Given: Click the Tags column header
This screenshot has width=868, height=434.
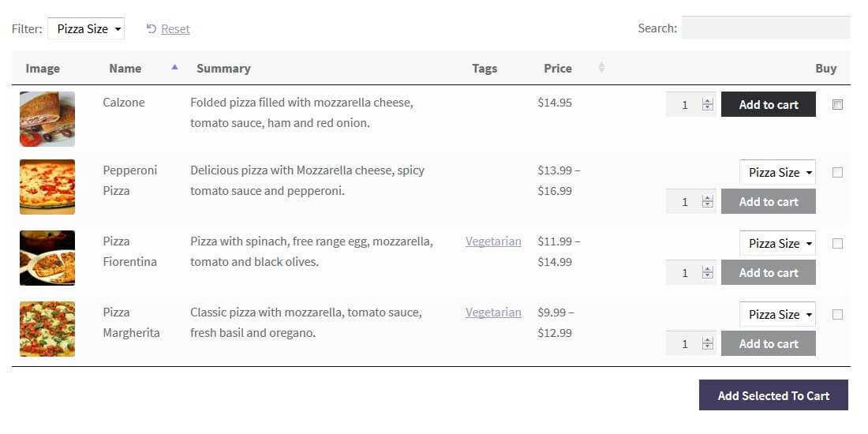Looking at the screenshot, I should pos(485,69).
